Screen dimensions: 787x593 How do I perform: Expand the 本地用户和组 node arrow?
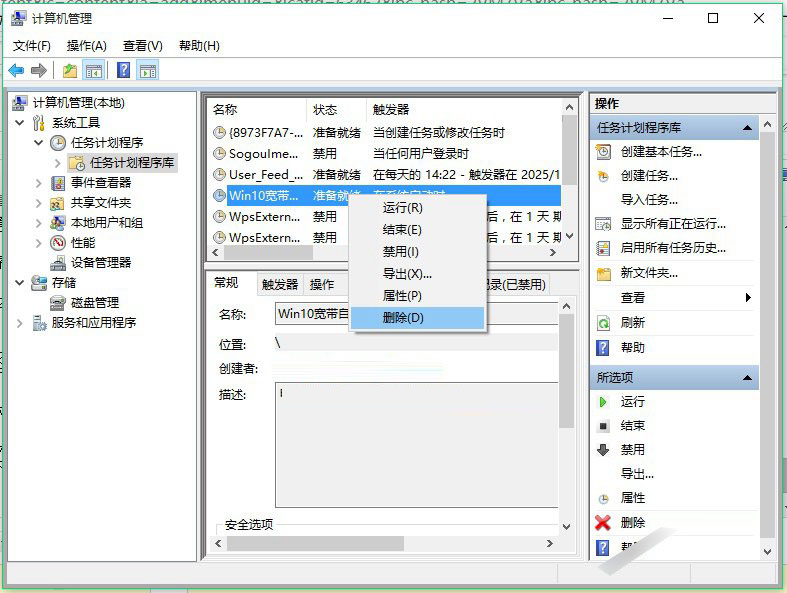[39, 223]
